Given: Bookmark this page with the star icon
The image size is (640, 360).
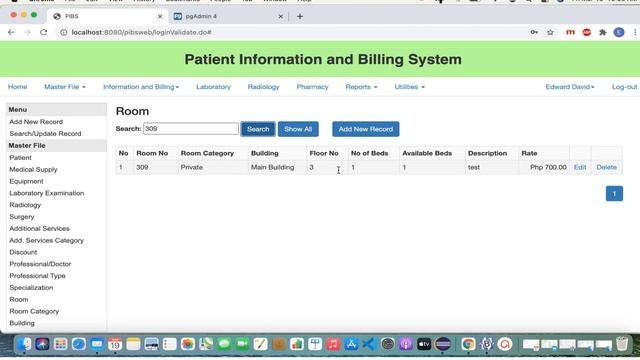Looking at the screenshot, I should 550,32.
